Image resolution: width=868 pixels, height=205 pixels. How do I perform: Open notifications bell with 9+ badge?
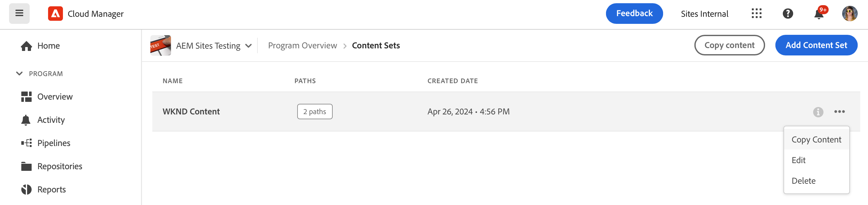point(818,14)
